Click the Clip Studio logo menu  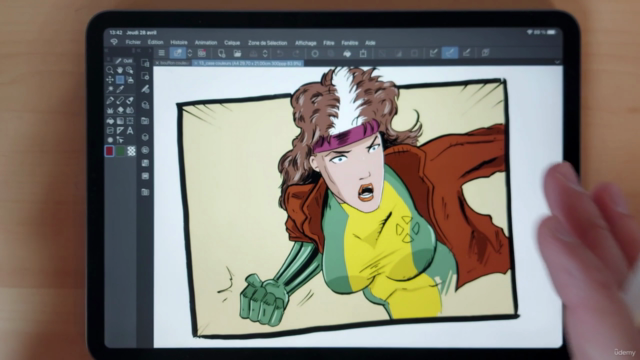[114, 42]
